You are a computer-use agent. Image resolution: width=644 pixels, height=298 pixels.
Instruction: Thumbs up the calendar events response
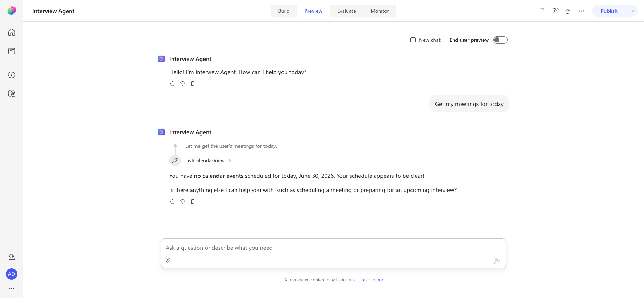click(x=172, y=201)
